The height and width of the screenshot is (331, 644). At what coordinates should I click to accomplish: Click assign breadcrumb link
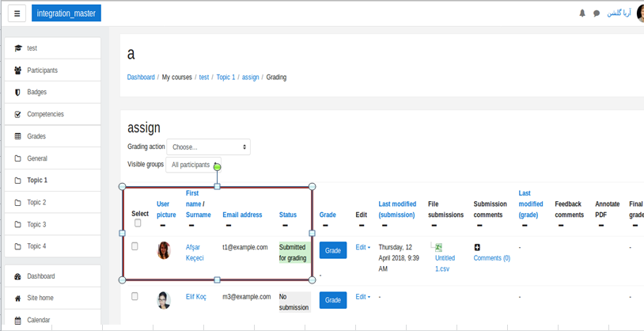coord(251,77)
